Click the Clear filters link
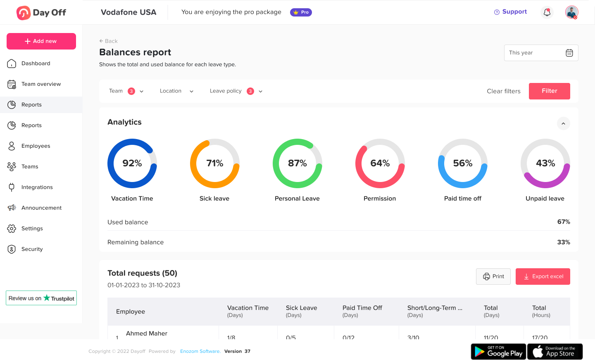595x364 pixels. pos(503,91)
